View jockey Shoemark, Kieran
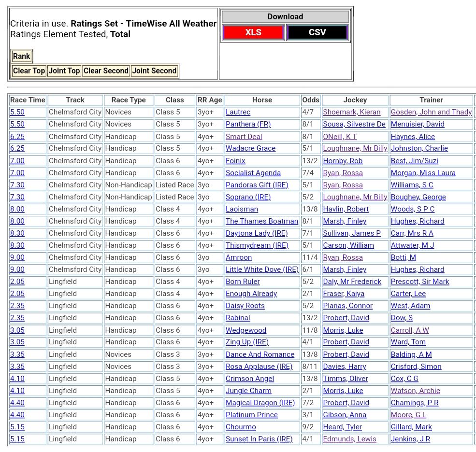Image resolution: width=476 pixels, height=452 pixels. tap(351, 112)
